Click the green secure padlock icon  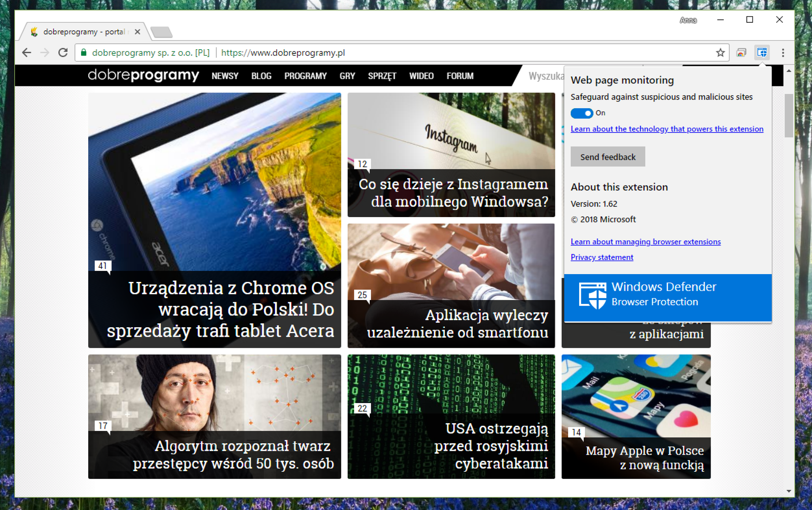click(84, 53)
